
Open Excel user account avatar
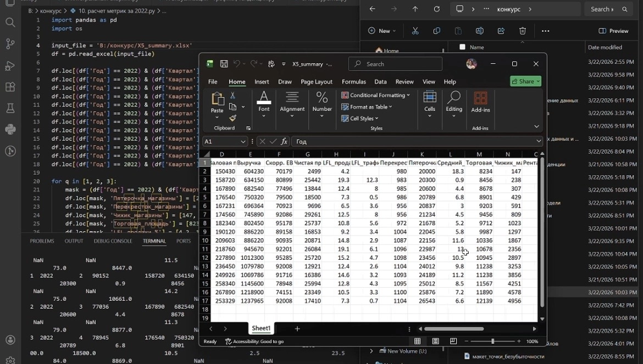point(472,64)
